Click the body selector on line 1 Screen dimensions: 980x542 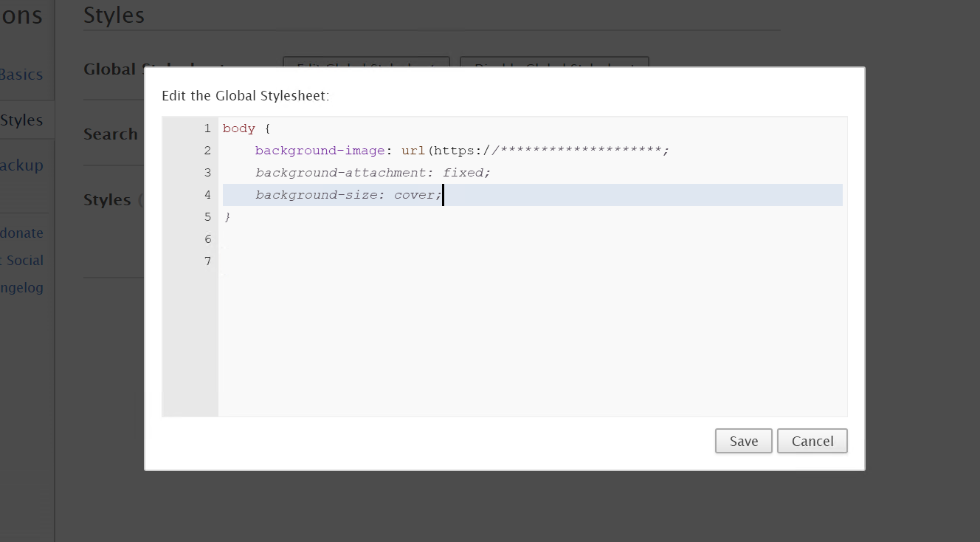tap(238, 128)
